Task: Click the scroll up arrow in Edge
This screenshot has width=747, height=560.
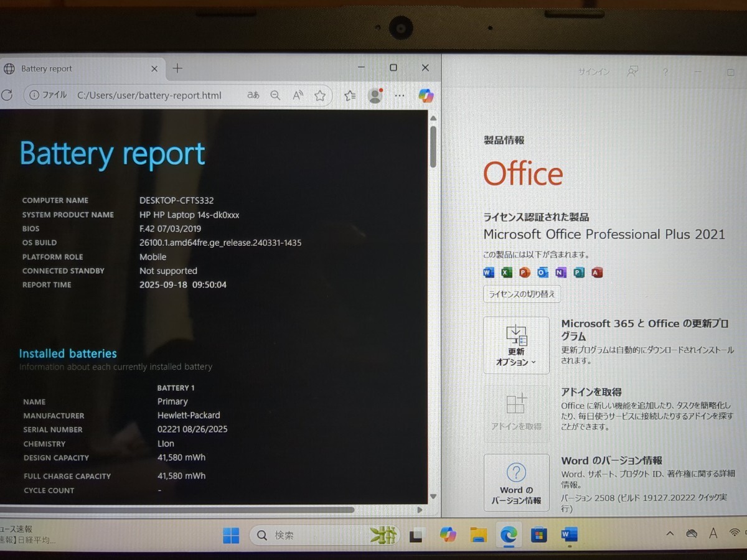Action: click(x=433, y=118)
